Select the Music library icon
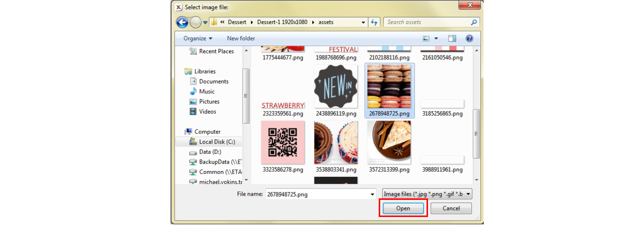The image size is (644, 225). click(193, 92)
